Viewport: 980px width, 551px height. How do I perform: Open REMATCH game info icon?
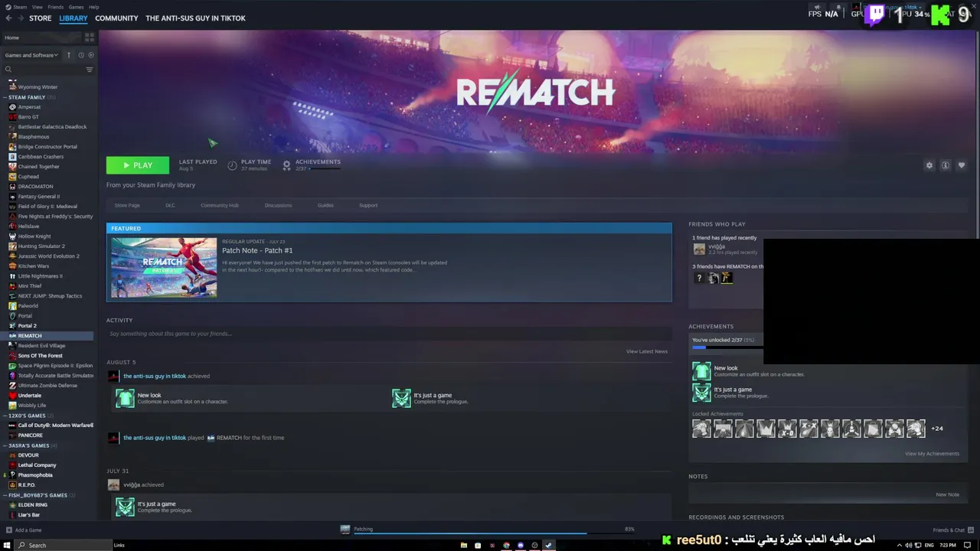(x=946, y=165)
